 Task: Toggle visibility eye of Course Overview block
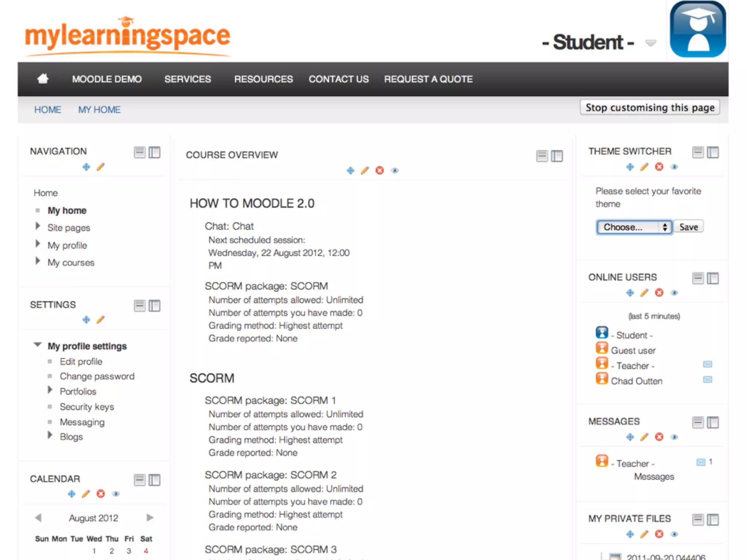pos(395,170)
